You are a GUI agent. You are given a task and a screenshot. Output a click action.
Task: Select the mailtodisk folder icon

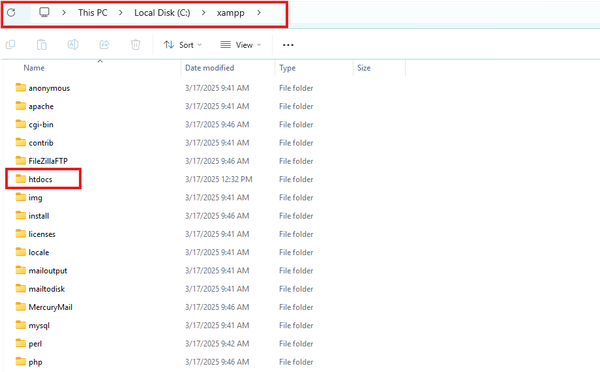(x=21, y=289)
